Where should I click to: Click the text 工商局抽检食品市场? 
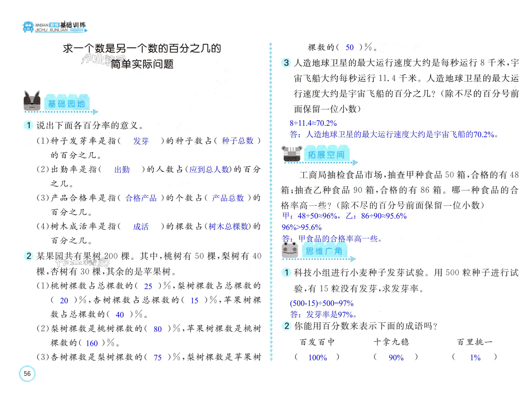tap(341, 175)
